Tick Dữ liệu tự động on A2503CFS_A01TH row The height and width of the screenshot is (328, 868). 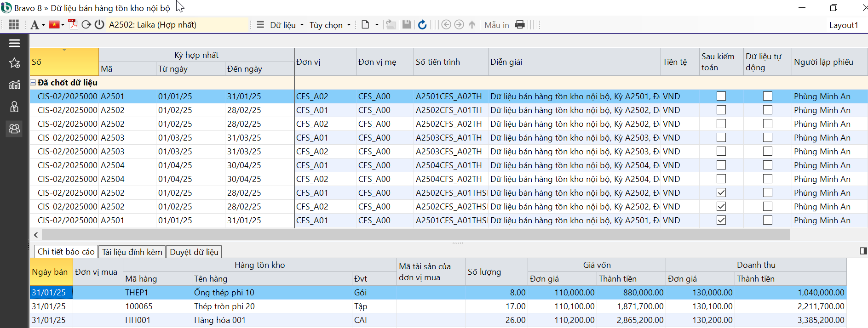(x=767, y=138)
